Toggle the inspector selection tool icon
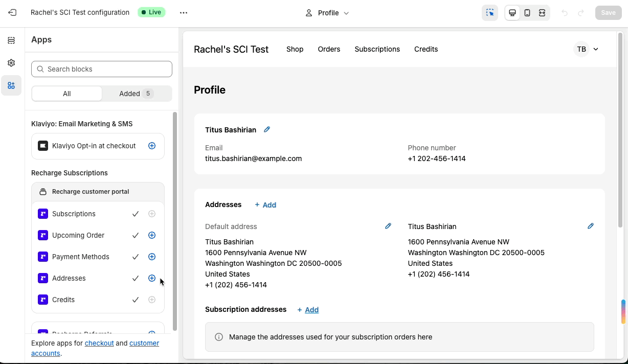Viewport: 628px width, 364px height. tap(490, 13)
